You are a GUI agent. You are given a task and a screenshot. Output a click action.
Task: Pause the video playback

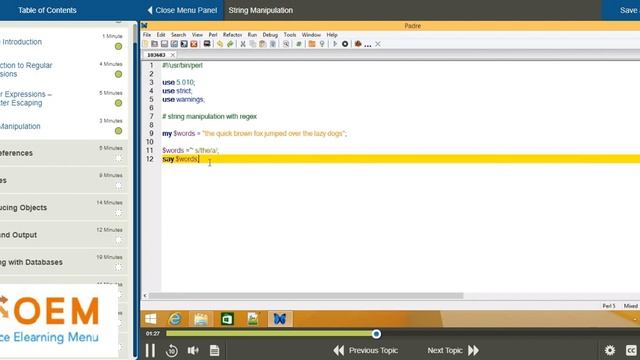pyautogui.click(x=150, y=350)
